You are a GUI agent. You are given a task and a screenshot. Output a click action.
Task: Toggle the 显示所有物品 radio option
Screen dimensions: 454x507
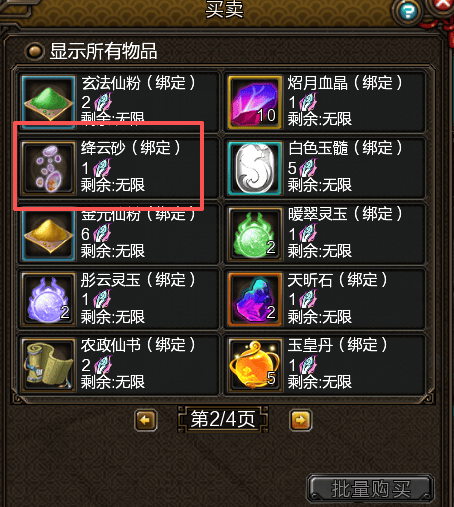(34, 52)
